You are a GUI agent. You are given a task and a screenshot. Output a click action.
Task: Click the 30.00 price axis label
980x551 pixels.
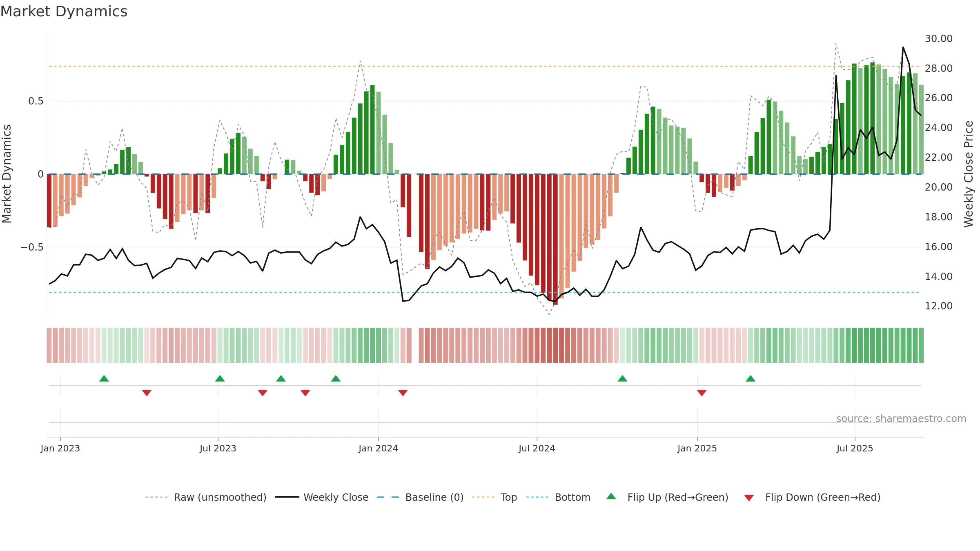pos(939,38)
